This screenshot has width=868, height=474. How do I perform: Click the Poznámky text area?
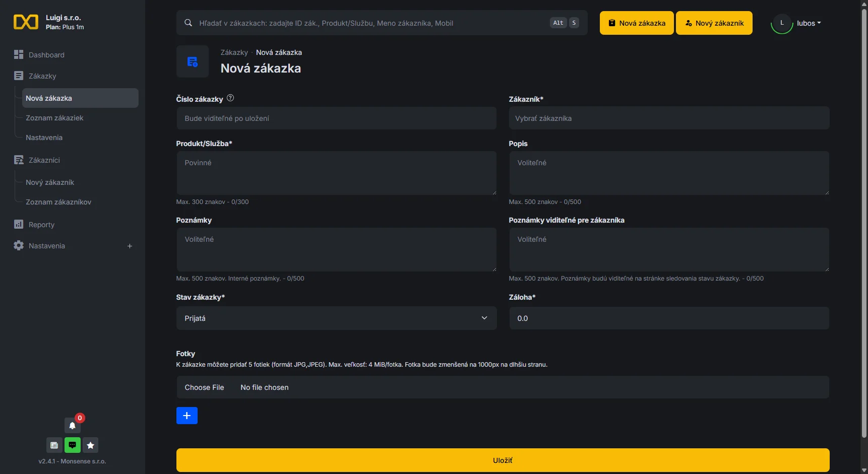click(336, 250)
